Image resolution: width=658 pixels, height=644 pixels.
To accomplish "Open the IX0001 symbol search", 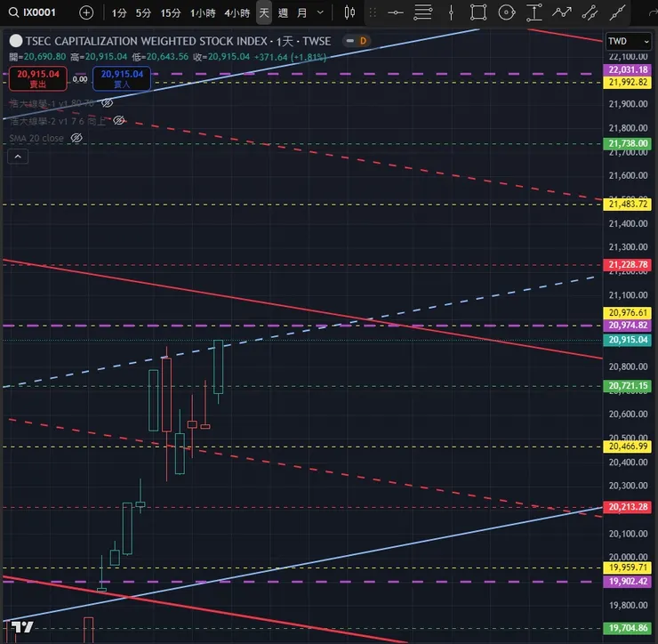I will [x=33, y=12].
